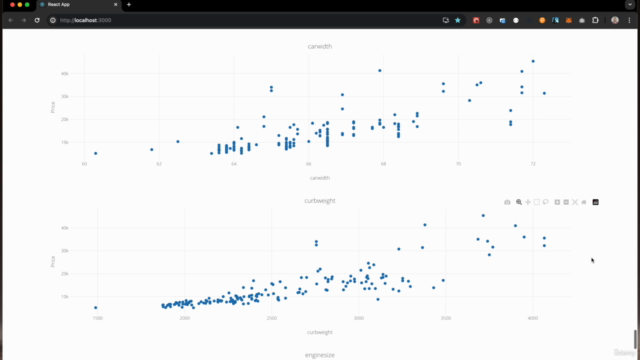
Task: Go forward using browser forward arrow
Action: point(24,20)
